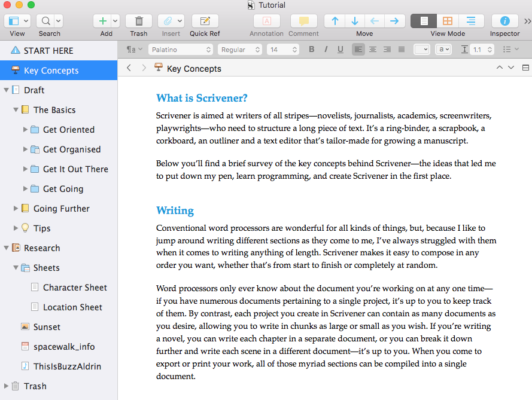Expand the Get Going folder
Image resolution: width=532 pixels, height=400 pixels.
tap(25, 188)
